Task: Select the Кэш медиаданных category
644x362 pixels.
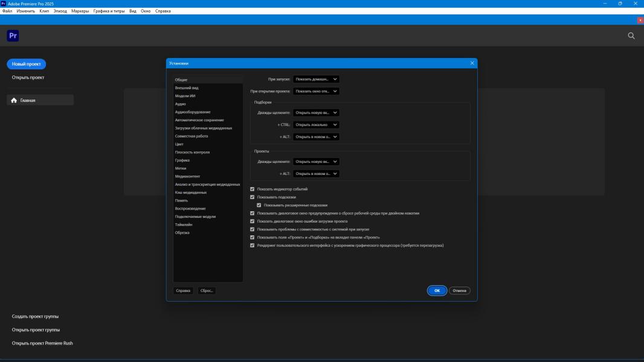Action: 191,192
